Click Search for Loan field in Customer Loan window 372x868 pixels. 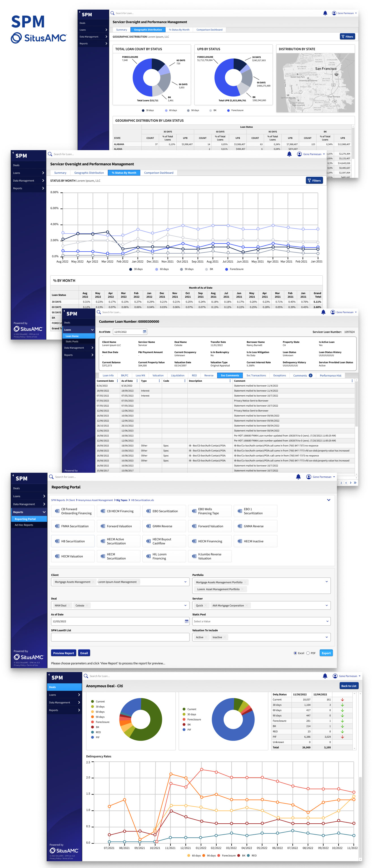[112, 312]
